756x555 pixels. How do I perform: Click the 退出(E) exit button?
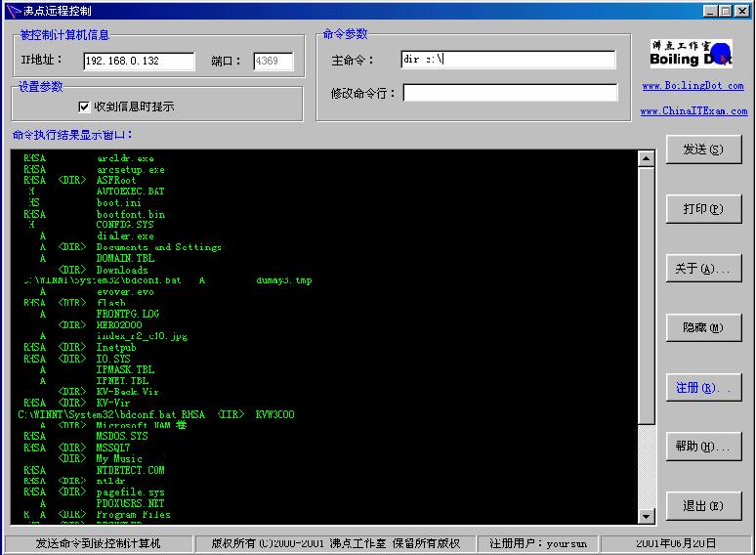coord(703,506)
